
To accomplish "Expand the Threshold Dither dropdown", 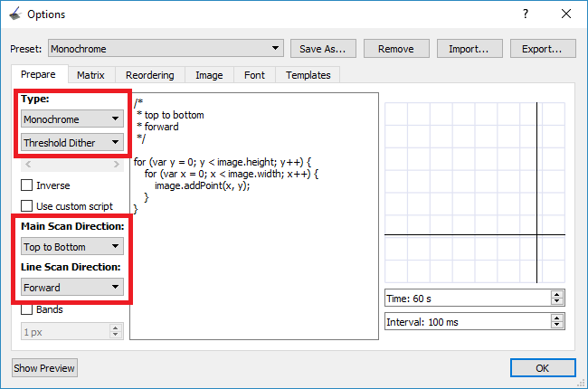I will [72, 142].
